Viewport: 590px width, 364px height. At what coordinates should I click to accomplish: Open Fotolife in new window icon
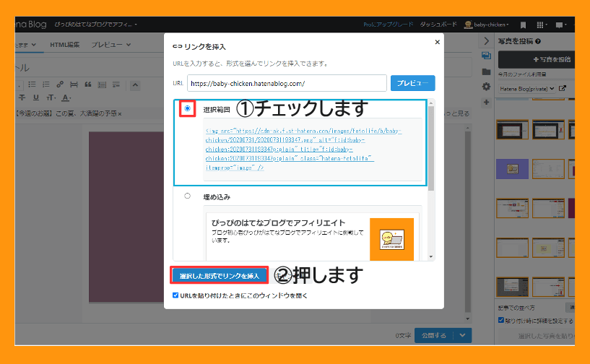[563, 88]
